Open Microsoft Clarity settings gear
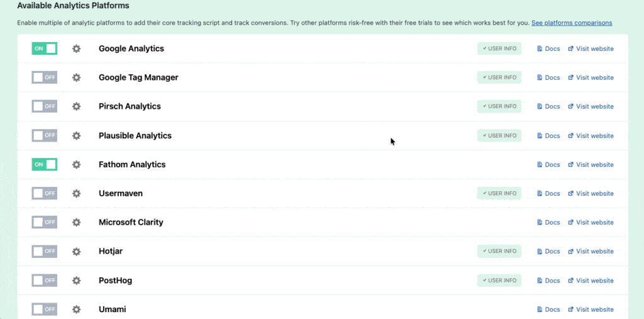Screen dimensions: 644x319 coord(76,222)
